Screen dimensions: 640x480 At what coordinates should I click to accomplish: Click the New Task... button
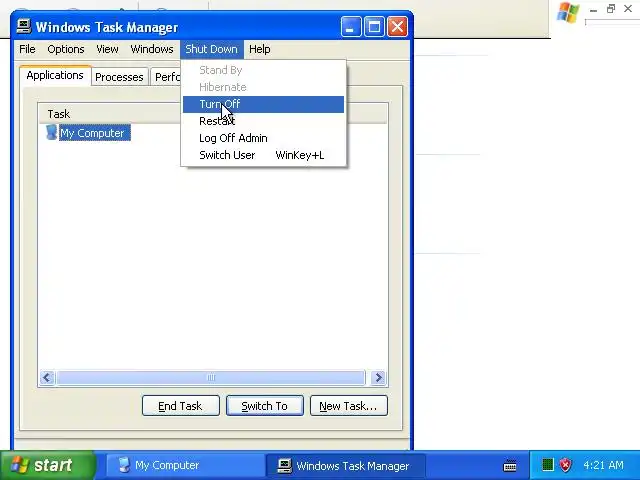click(349, 406)
